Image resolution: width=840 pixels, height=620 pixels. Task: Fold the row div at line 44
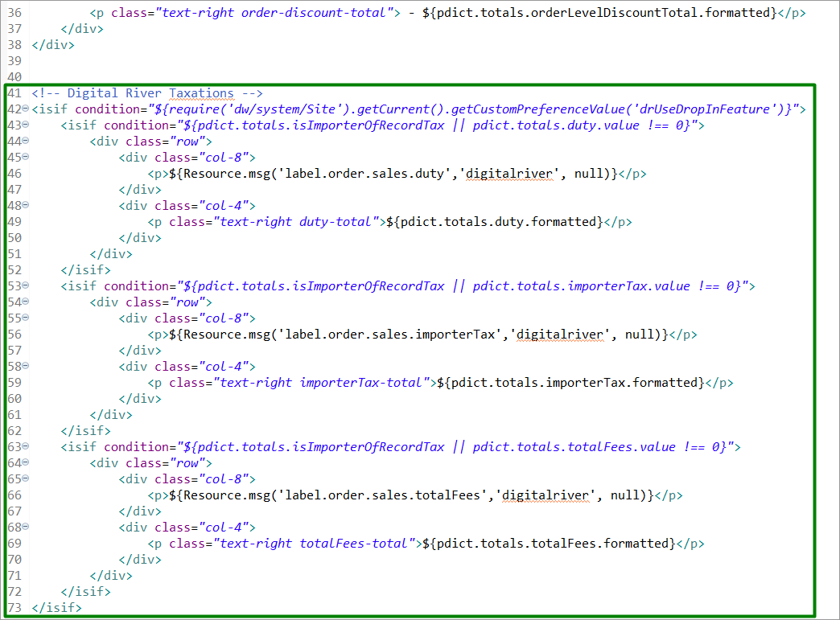click(x=26, y=142)
